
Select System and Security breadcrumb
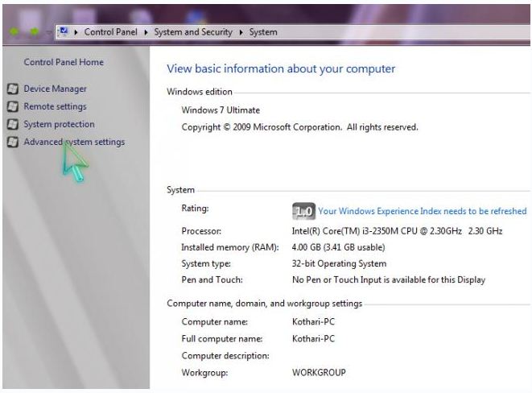pyautogui.click(x=193, y=32)
